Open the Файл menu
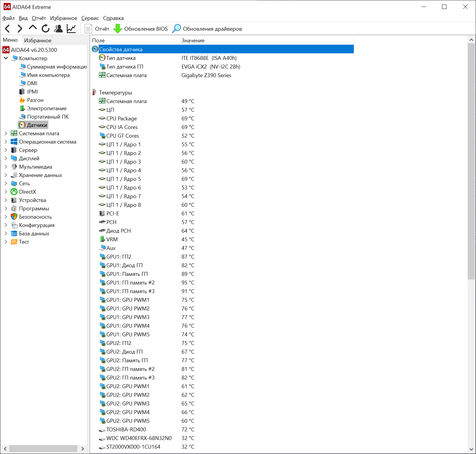The image size is (476, 454). 8,18
